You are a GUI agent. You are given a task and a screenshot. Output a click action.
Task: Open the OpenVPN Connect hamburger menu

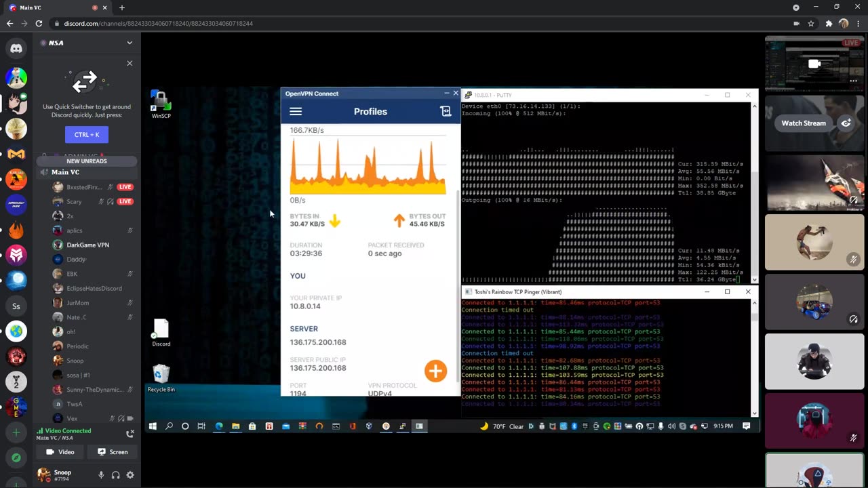(295, 112)
